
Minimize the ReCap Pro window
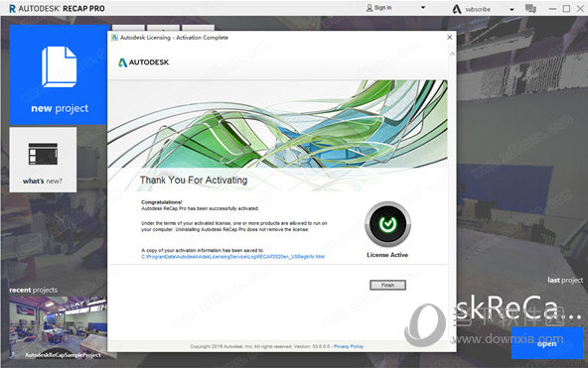[552, 9]
